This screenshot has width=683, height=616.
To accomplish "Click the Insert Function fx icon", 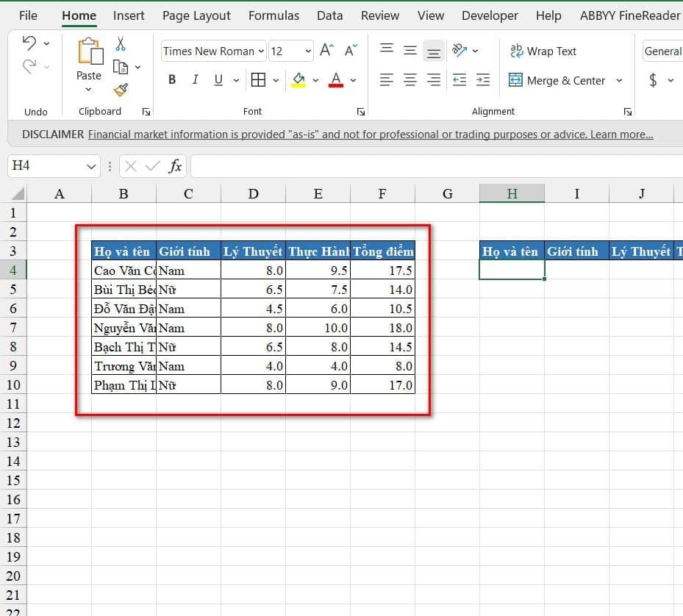I will (175, 166).
